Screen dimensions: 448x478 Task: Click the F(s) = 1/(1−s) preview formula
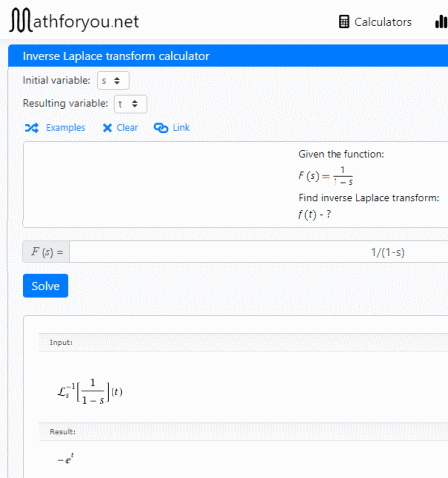pos(326,176)
